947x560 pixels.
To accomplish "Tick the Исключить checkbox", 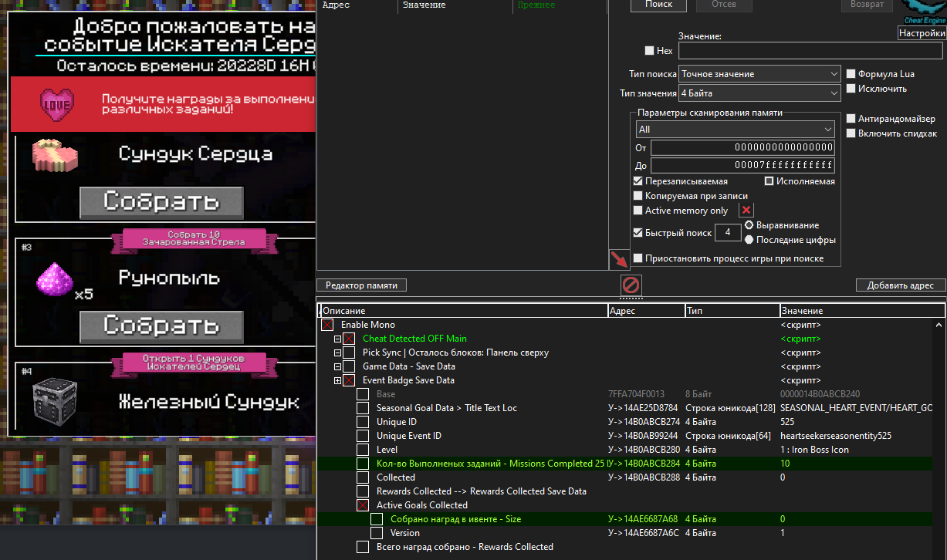I will (851, 89).
